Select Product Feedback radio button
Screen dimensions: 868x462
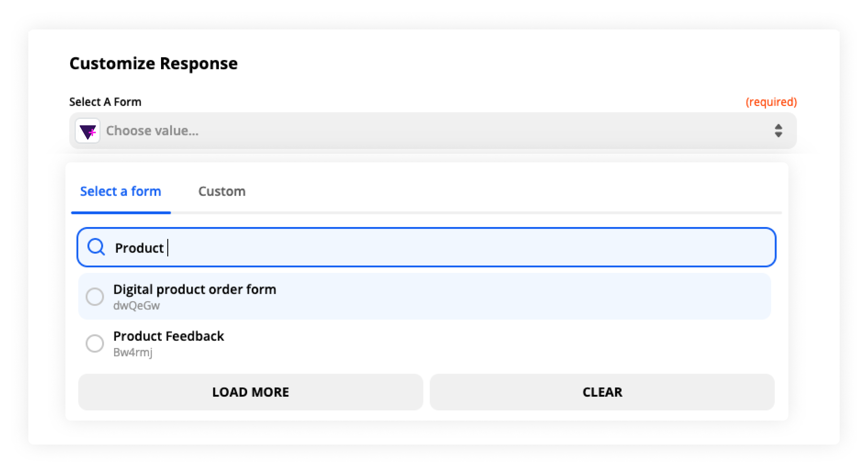coord(95,343)
